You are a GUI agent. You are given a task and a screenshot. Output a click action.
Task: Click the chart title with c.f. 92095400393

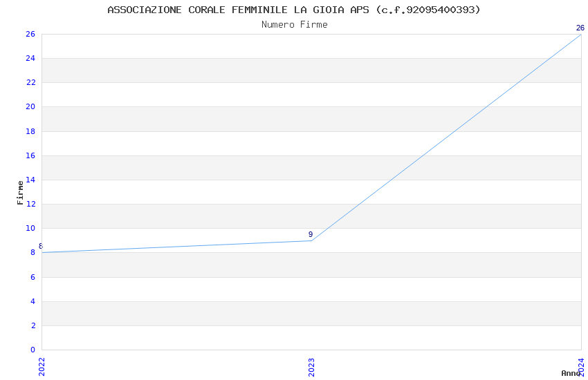[293, 10]
